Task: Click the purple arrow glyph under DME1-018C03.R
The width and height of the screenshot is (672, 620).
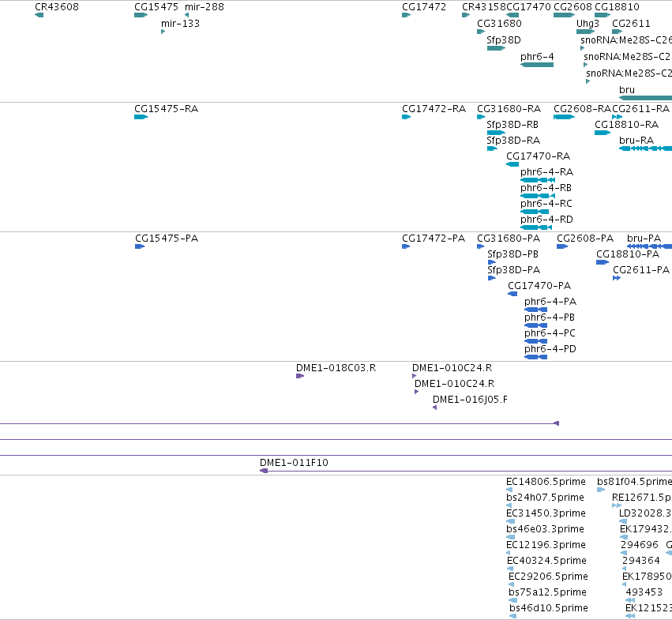Action: click(x=300, y=376)
